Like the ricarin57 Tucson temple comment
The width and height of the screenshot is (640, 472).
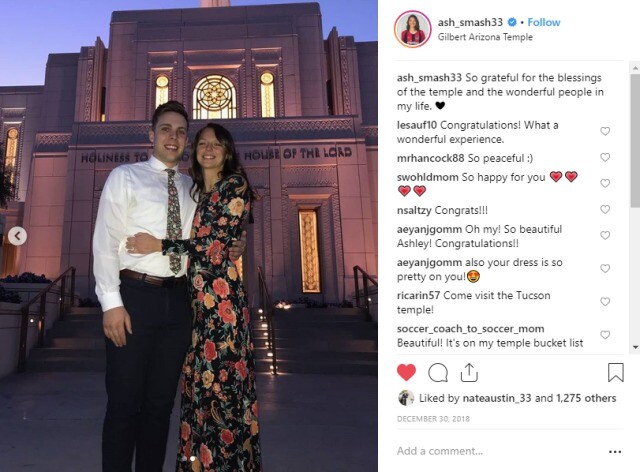click(605, 302)
